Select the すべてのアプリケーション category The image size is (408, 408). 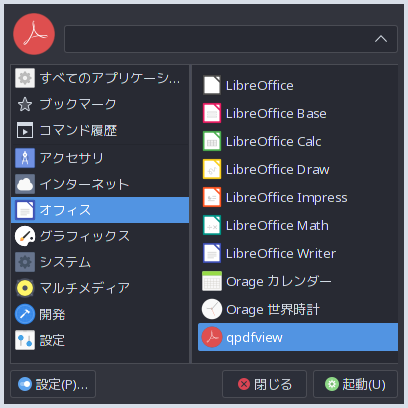point(100,78)
